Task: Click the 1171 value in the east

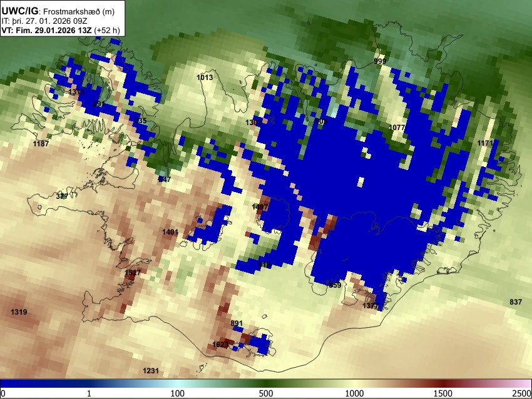Action: pyautogui.click(x=485, y=143)
